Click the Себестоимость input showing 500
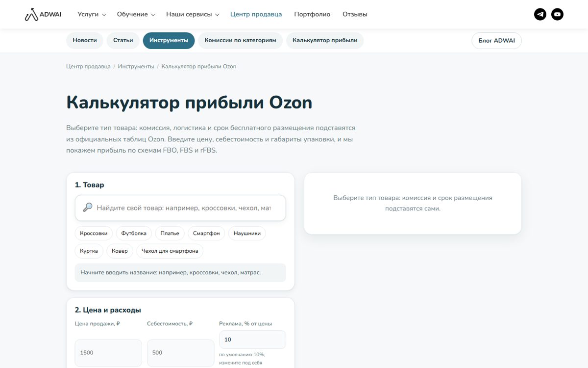 click(x=180, y=353)
